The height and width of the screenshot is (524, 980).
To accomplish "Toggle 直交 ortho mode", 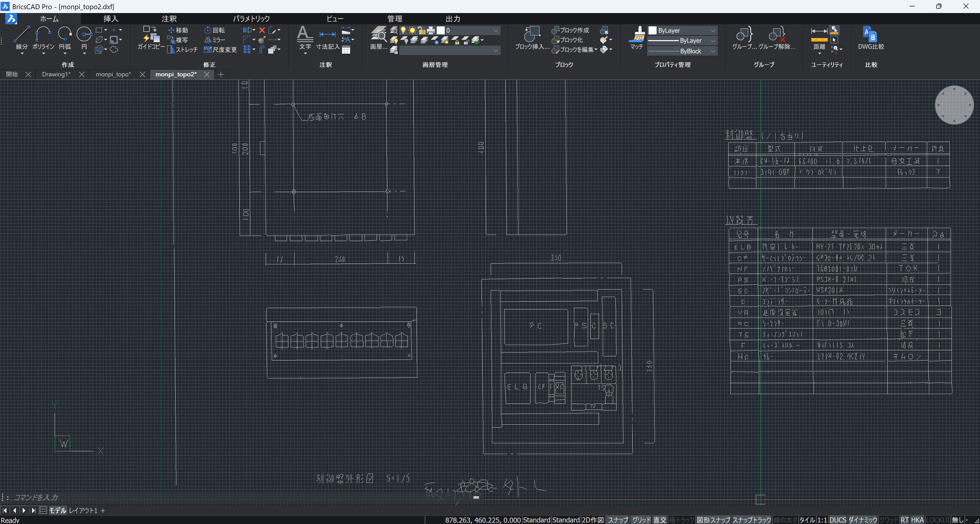I will [660, 520].
